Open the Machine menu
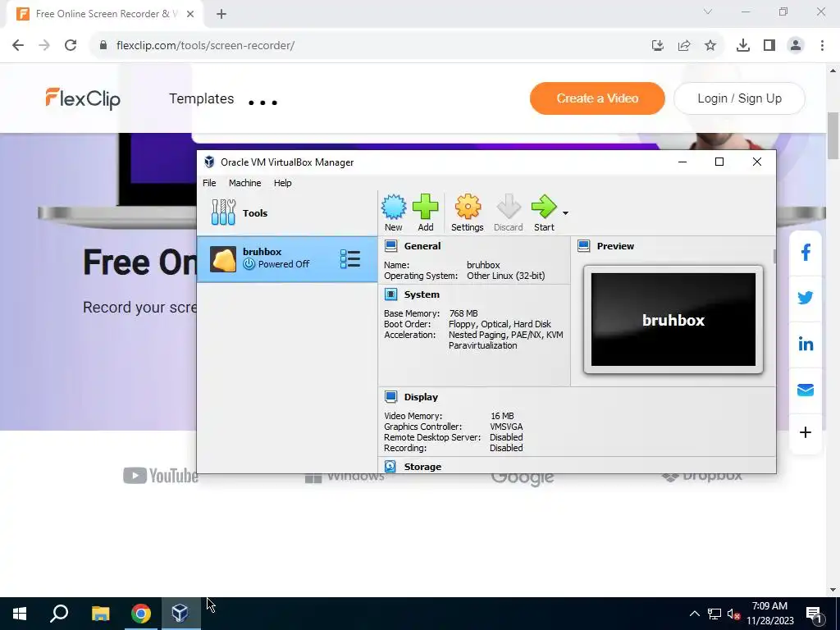This screenshot has width=840, height=630. point(244,183)
